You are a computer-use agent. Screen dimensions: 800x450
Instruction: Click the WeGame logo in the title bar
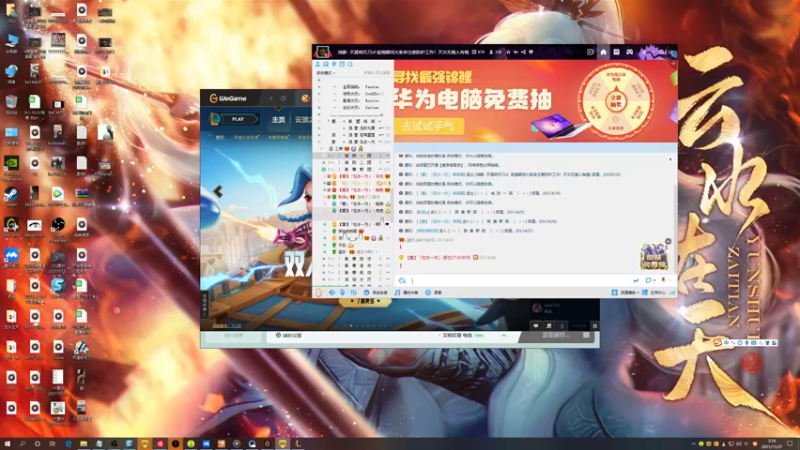[228, 98]
